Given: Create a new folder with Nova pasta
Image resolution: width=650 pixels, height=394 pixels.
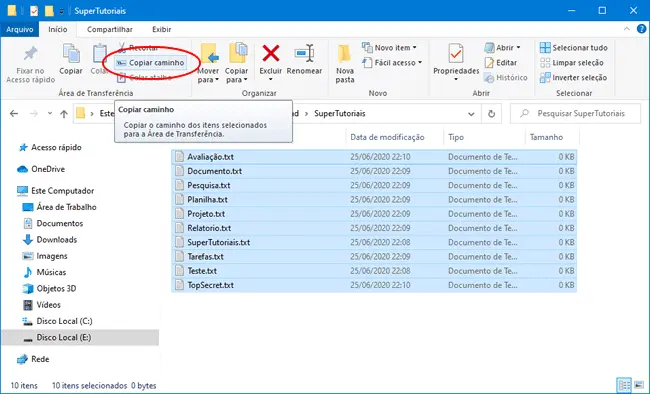Looking at the screenshot, I should tap(345, 64).
